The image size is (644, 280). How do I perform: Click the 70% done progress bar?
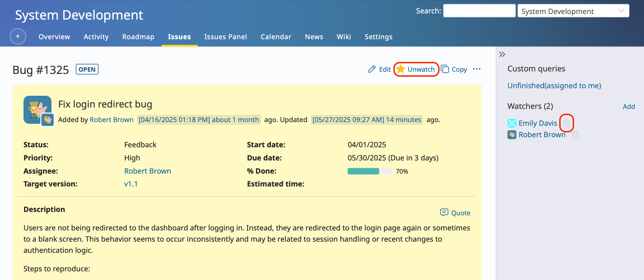370,171
